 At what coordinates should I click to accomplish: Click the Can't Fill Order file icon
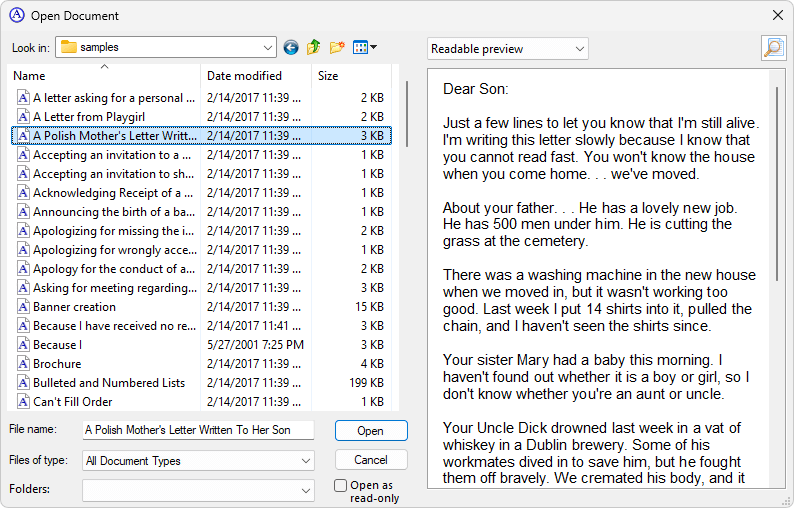(x=22, y=402)
